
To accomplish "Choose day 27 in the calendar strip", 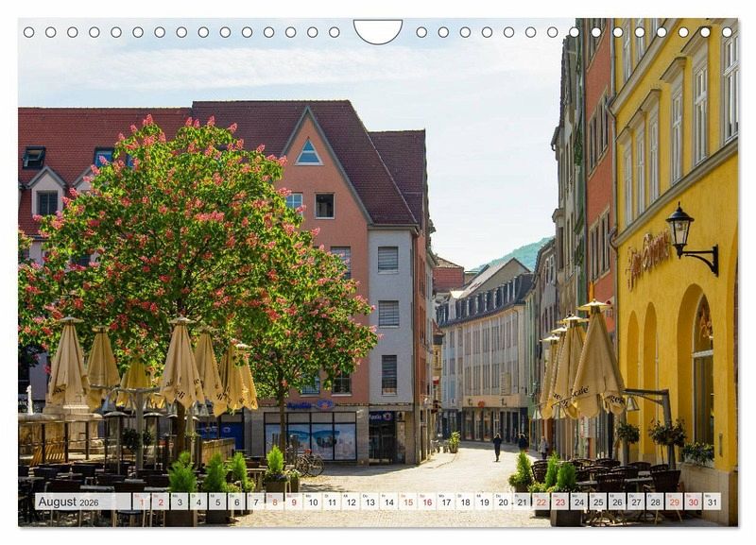I will (x=635, y=502).
